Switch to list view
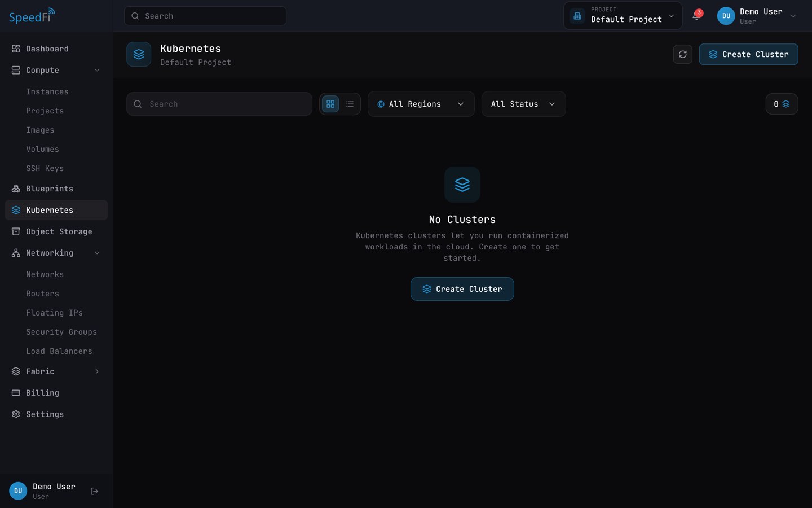Screen dimensions: 812x508 coord(350,104)
